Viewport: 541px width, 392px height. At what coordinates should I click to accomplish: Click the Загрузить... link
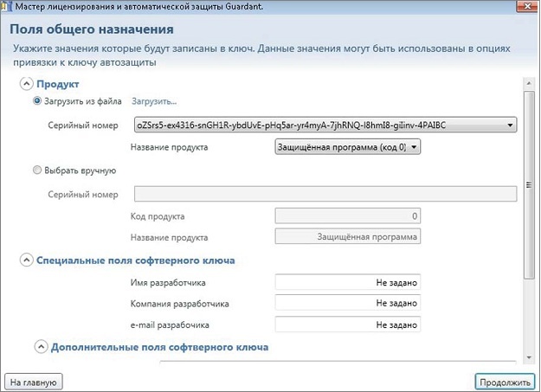coord(154,101)
